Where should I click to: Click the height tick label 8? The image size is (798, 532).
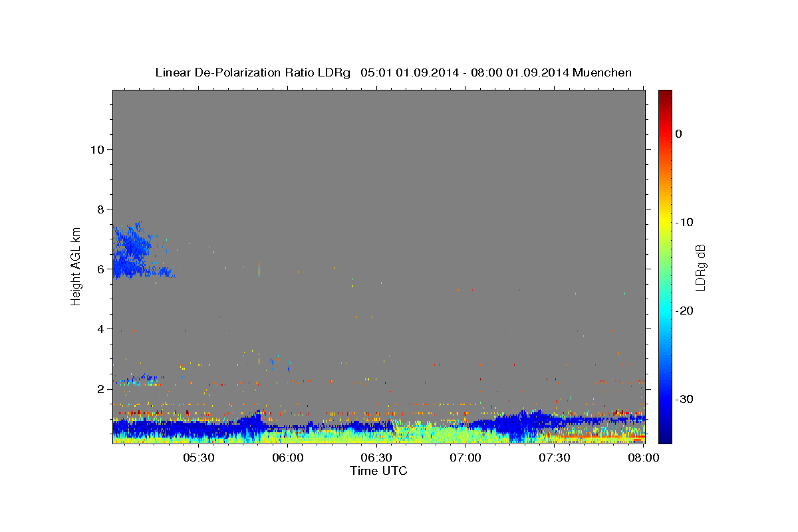100,209
